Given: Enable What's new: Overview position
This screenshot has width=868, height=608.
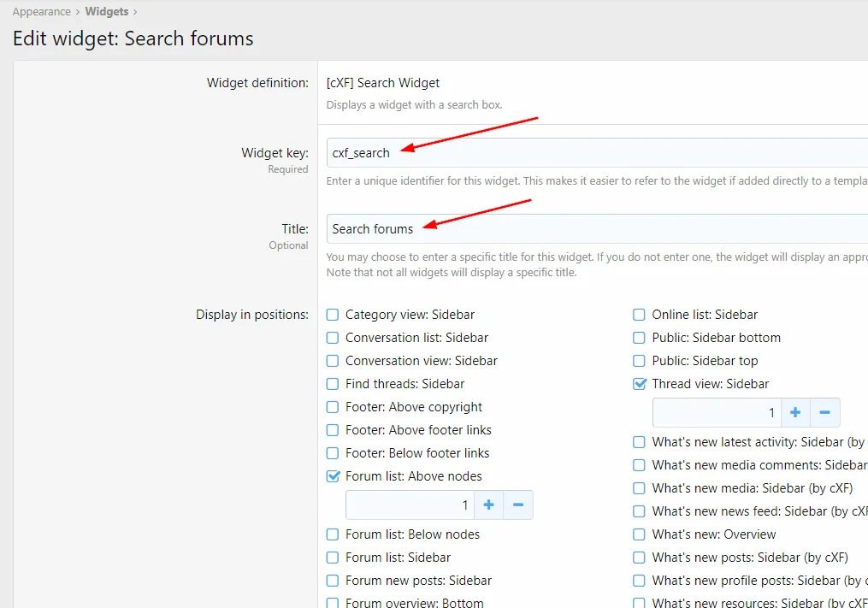Looking at the screenshot, I should point(640,534).
